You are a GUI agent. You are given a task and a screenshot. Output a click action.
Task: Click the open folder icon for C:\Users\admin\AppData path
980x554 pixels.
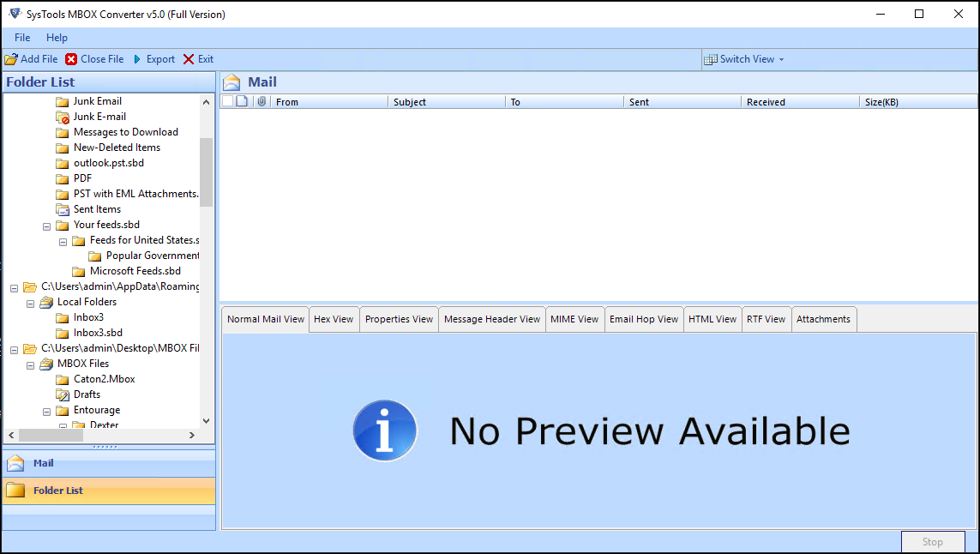(x=30, y=287)
